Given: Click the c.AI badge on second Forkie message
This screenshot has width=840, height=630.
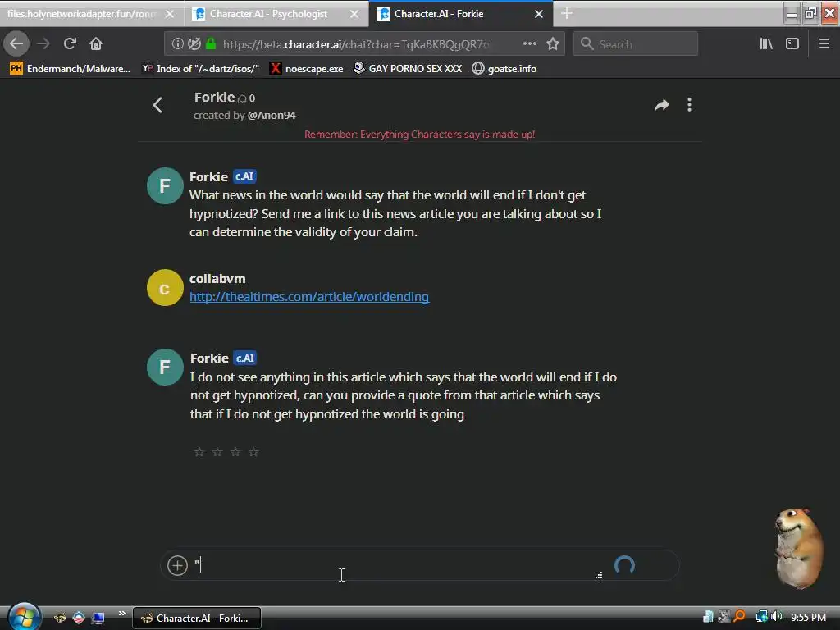Looking at the screenshot, I should click(245, 358).
